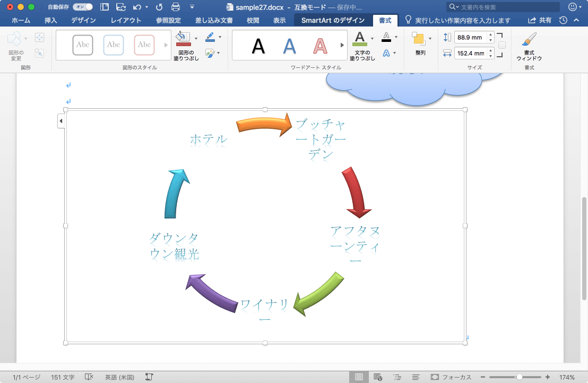588x383 pixels.
Task: Open the 参照設定 tab
Action: pyautogui.click(x=168, y=20)
